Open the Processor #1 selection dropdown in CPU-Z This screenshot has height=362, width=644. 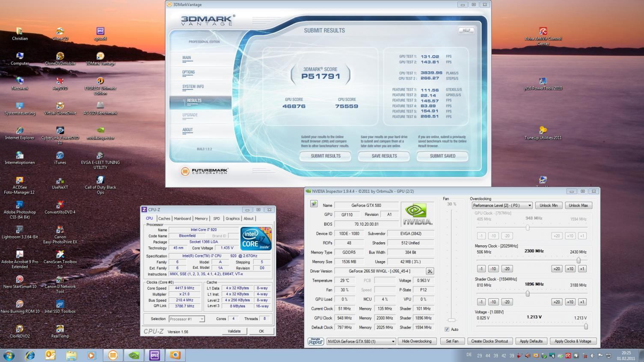(187, 319)
